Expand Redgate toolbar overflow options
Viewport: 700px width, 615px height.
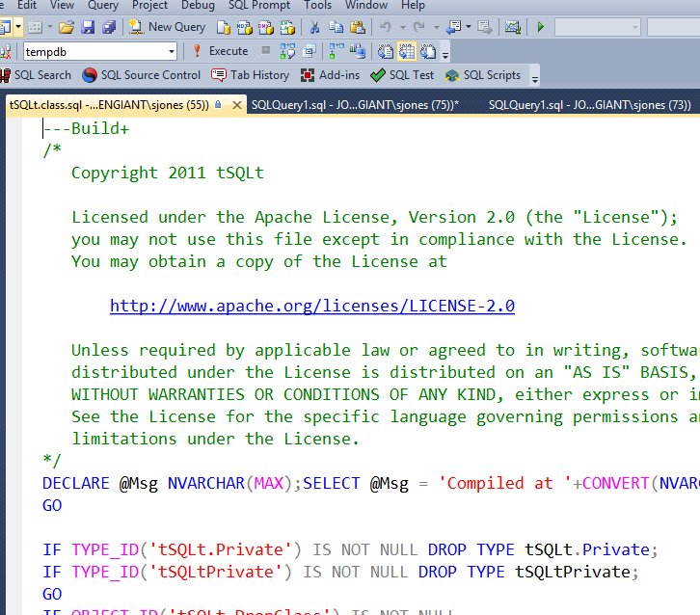(534, 79)
